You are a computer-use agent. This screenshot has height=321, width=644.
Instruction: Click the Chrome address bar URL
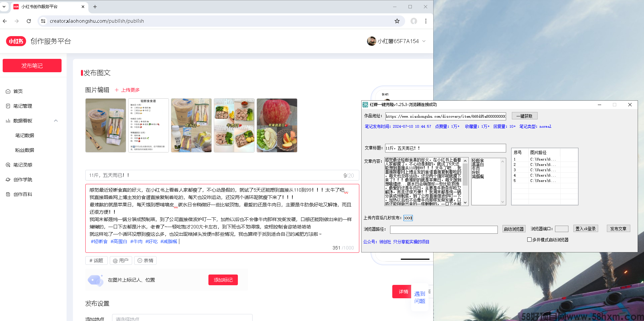coord(97,21)
